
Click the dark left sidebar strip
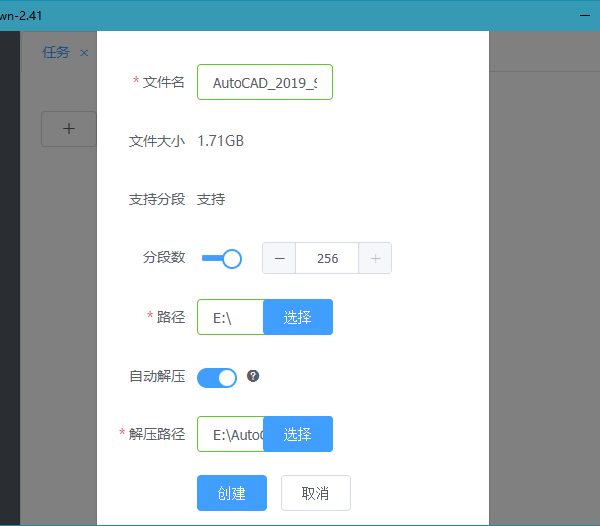(10, 280)
